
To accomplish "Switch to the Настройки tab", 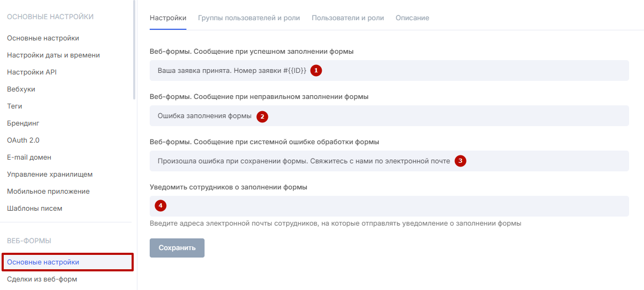I will [x=168, y=18].
